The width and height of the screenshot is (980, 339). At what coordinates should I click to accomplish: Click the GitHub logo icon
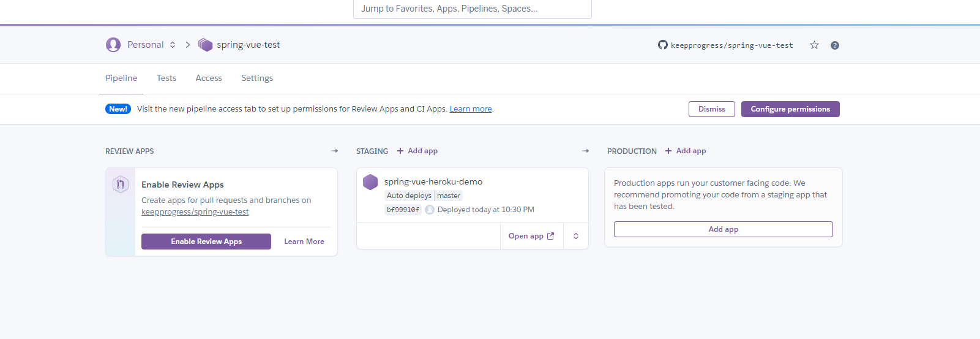coord(663,45)
